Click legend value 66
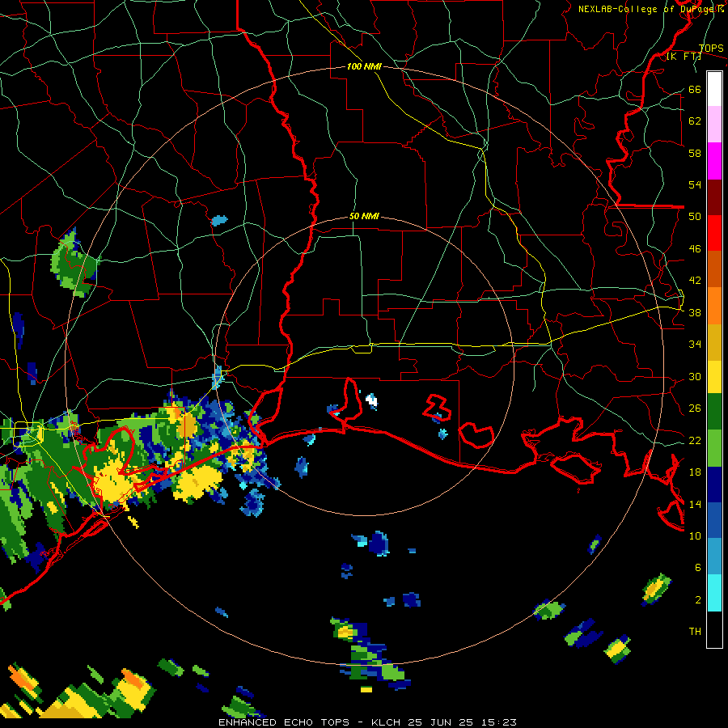 point(695,89)
